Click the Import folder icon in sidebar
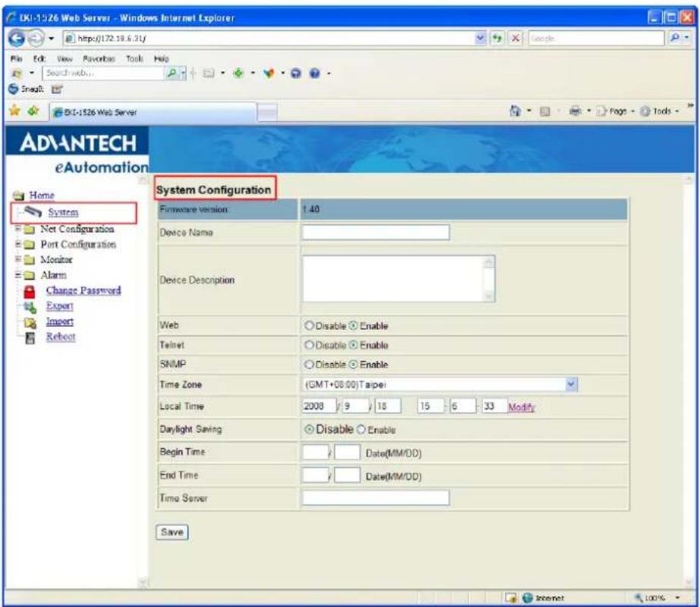700x607 pixels. pyautogui.click(x=30, y=323)
